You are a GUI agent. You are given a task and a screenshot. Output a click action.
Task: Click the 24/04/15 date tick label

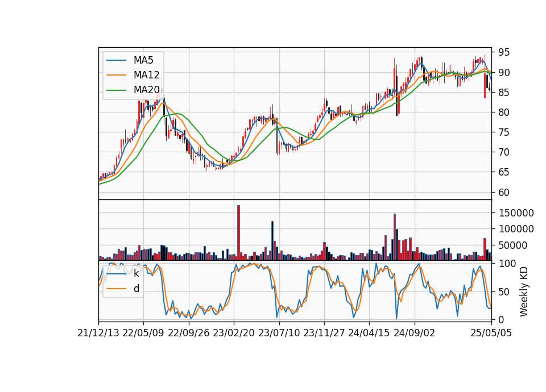click(369, 333)
